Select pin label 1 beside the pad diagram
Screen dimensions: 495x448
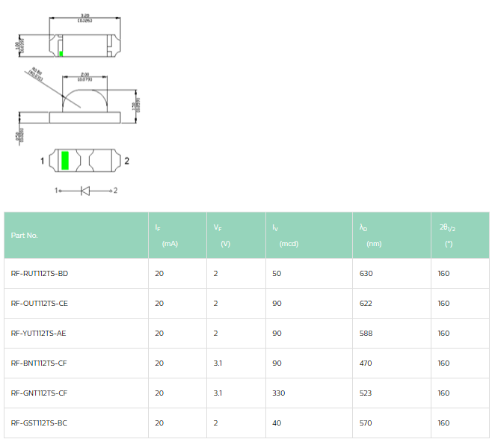(43, 161)
